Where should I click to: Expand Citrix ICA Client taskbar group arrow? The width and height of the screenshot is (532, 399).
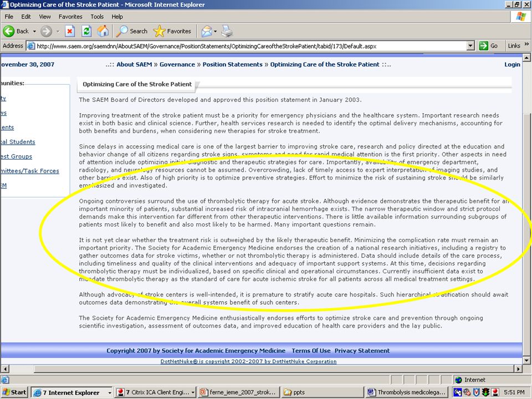(193, 392)
